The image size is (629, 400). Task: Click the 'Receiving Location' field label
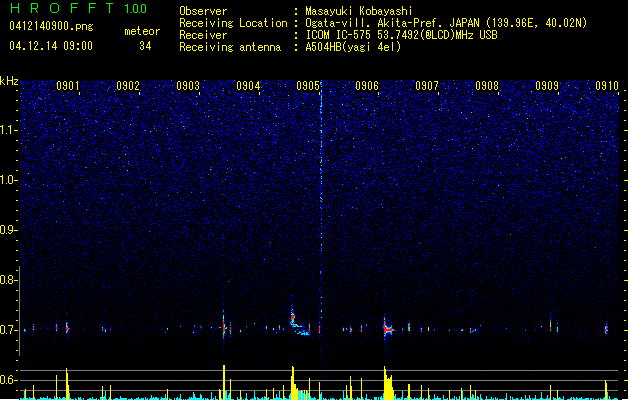233,23
